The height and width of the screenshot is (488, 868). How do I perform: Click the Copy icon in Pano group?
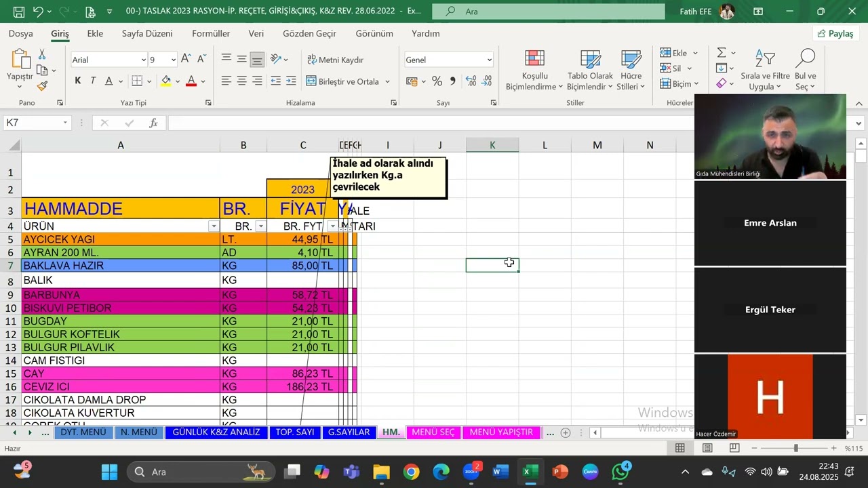42,70
